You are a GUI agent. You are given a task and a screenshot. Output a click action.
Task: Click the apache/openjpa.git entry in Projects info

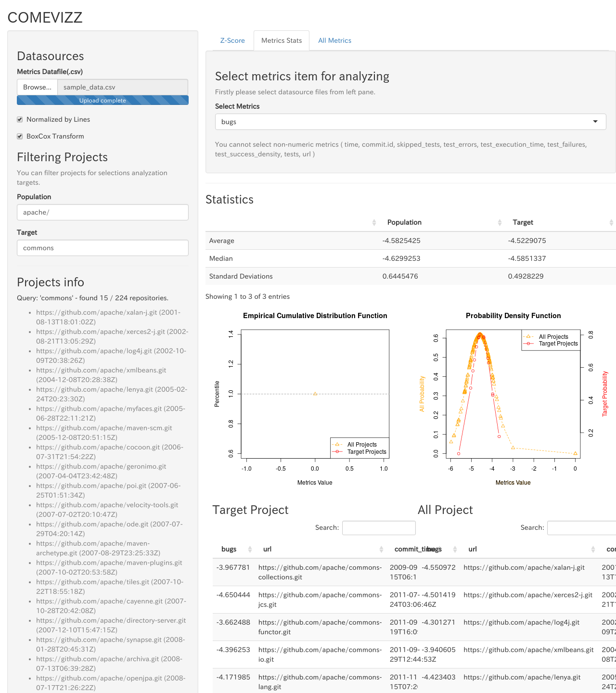(x=111, y=683)
